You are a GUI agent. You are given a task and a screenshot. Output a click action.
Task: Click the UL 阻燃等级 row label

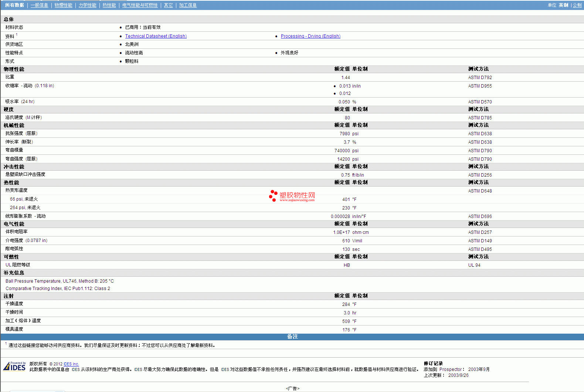coord(18,265)
